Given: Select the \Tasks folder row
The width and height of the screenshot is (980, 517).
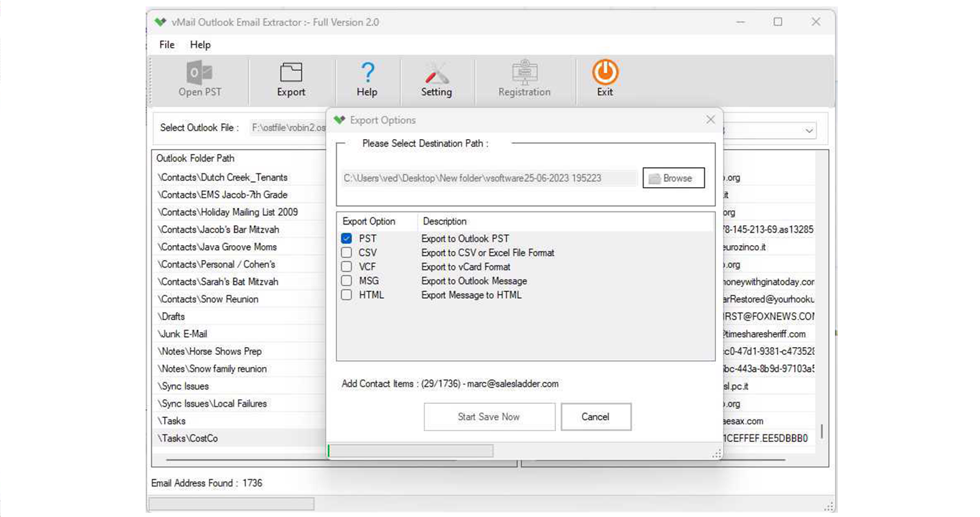Looking at the screenshot, I should [171, 421].
